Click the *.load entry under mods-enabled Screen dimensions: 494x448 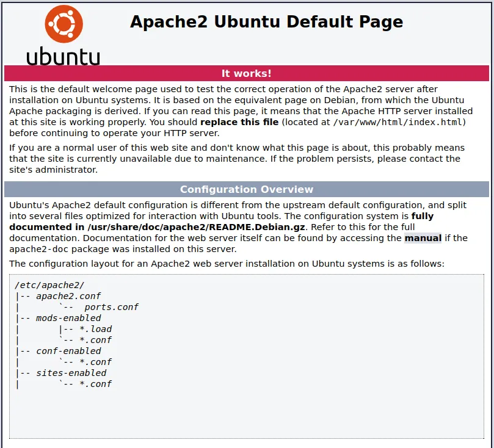coord(95,330)
